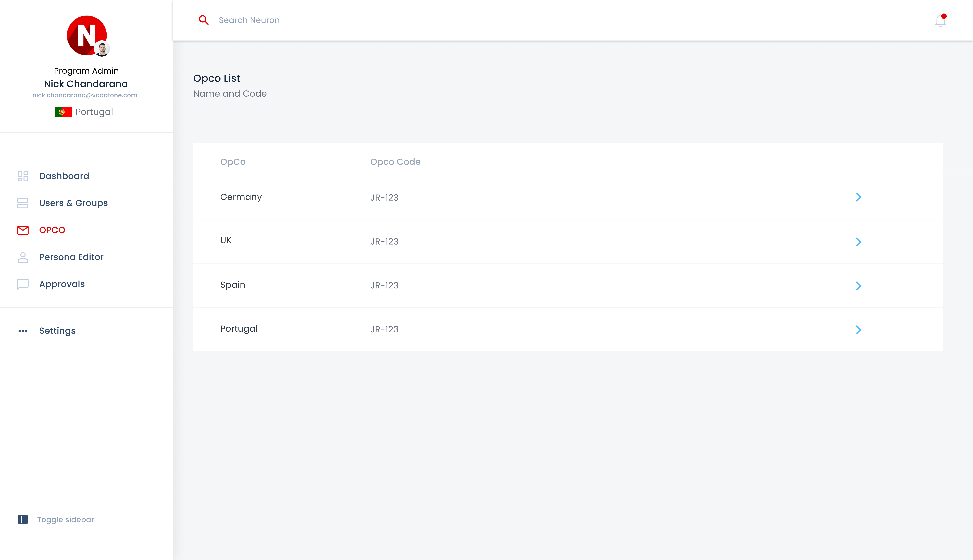Open notifications bell icon
This screenshot has width=973, height=560.
940,20
